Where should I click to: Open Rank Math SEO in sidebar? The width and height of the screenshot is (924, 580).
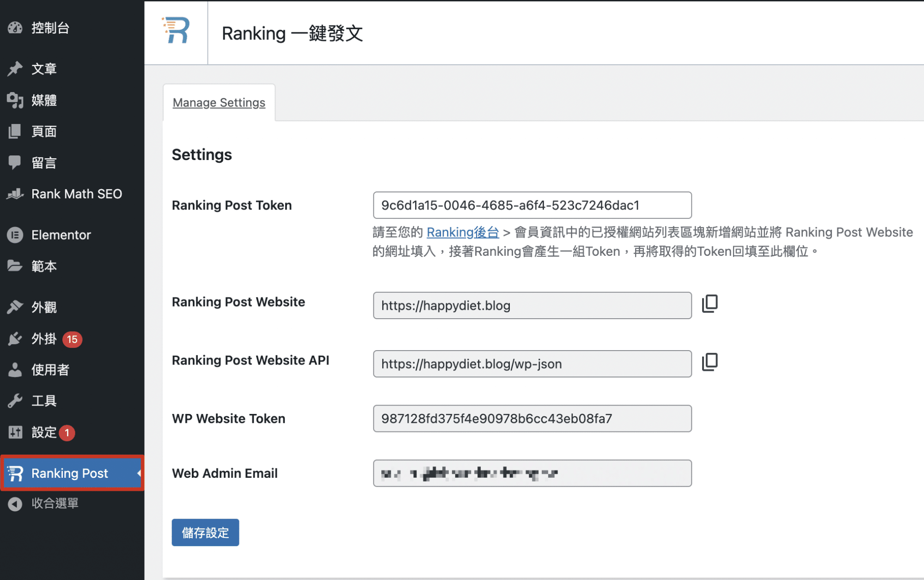point(76,194)
